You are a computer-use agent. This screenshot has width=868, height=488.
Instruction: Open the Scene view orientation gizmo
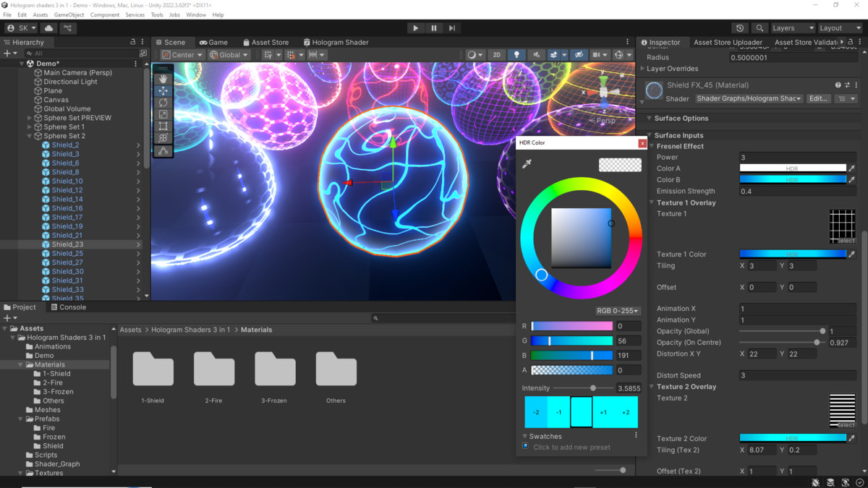tap(605, 93)
